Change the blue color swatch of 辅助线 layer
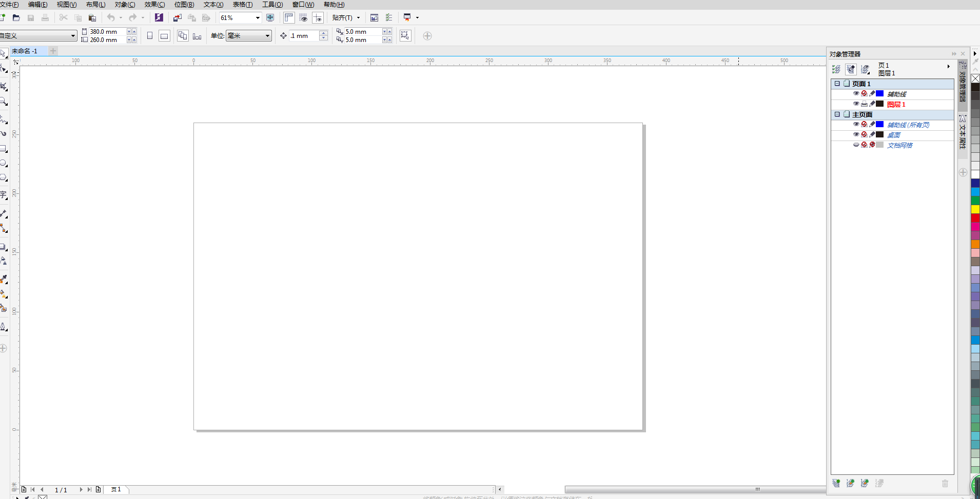The image size is (980, 499). coord(879,94)
